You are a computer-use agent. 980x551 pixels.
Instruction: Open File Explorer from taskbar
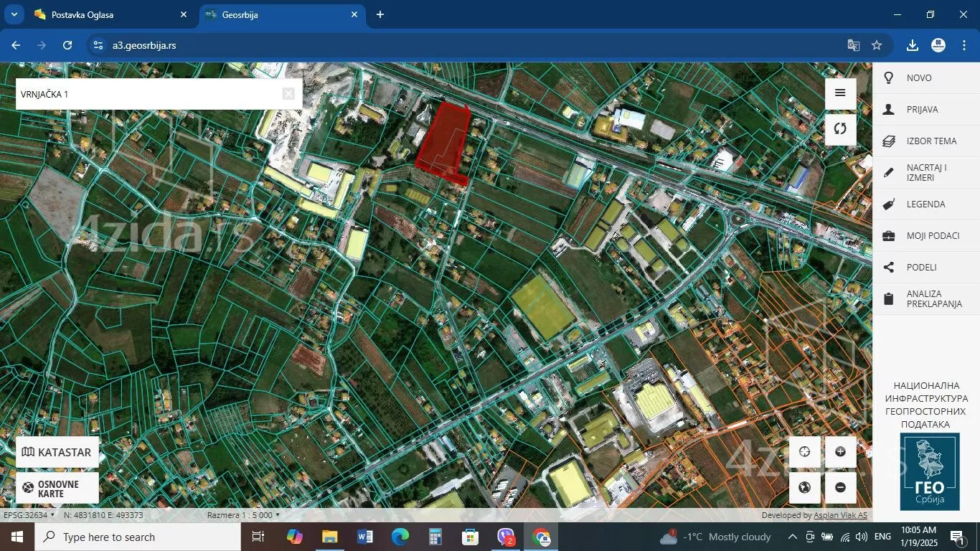point(329,537)
